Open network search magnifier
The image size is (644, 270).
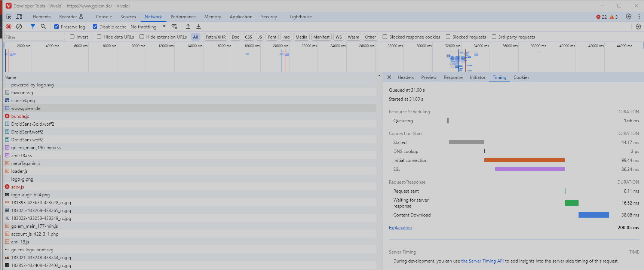coord(43,27)
